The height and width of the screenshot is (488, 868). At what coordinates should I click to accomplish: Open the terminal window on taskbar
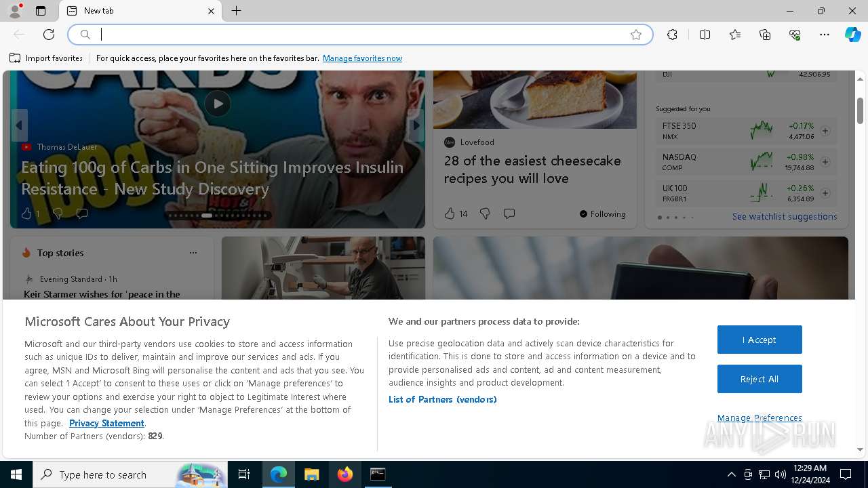pos(378,474)
